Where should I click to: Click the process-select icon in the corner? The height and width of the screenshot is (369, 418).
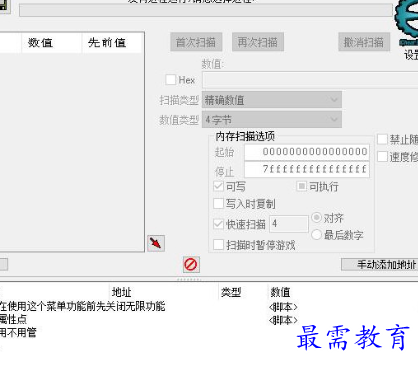coord(5,6)
